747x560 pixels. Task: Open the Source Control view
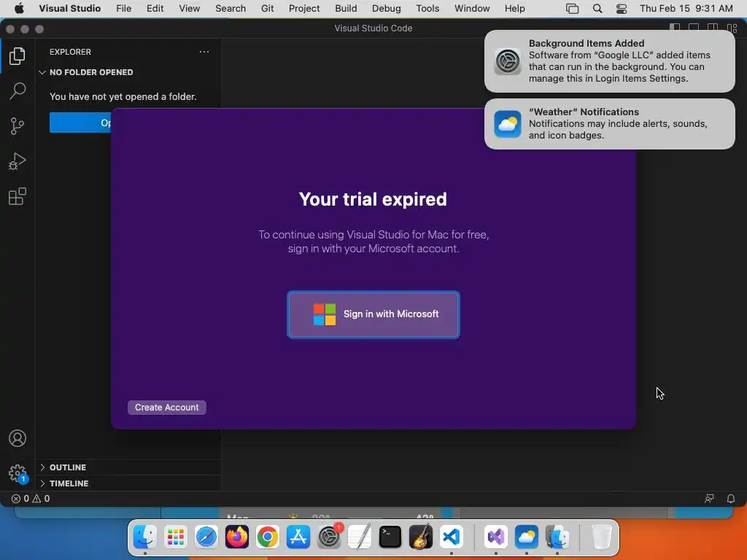coord(18,126)
